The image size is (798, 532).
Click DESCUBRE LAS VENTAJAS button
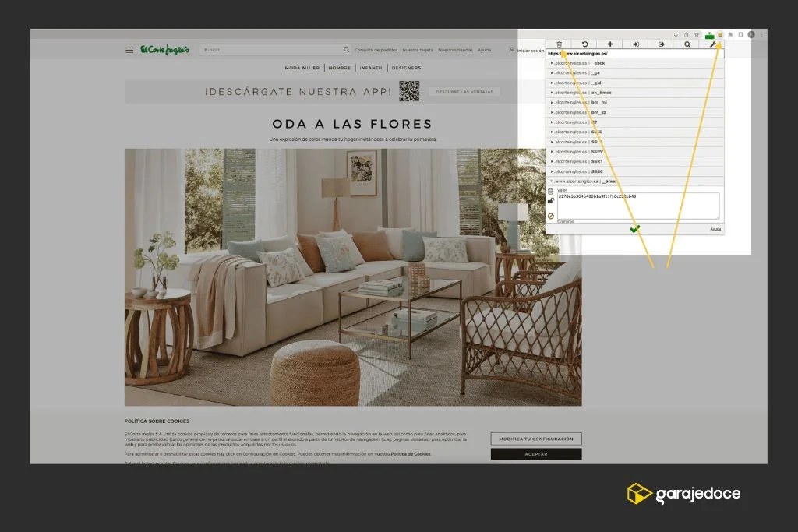[464, 92]
